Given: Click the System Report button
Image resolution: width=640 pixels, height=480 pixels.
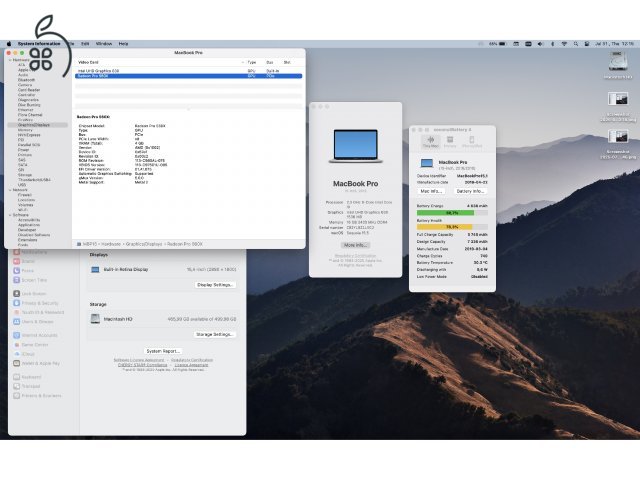Looking at the screenshot, I should point(163,351).
